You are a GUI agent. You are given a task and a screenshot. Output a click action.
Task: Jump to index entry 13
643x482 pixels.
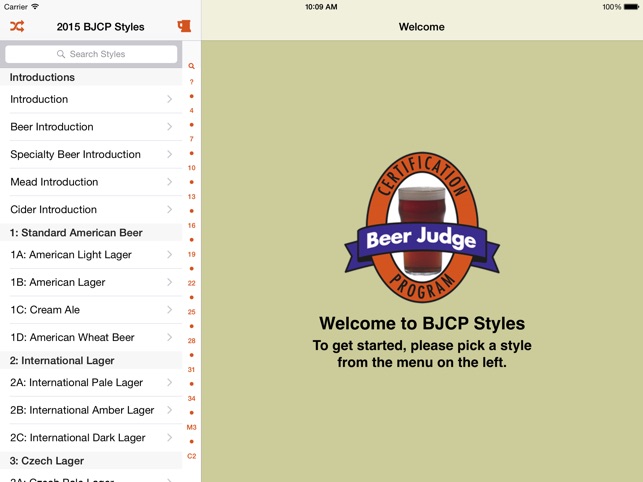(192, 196)
